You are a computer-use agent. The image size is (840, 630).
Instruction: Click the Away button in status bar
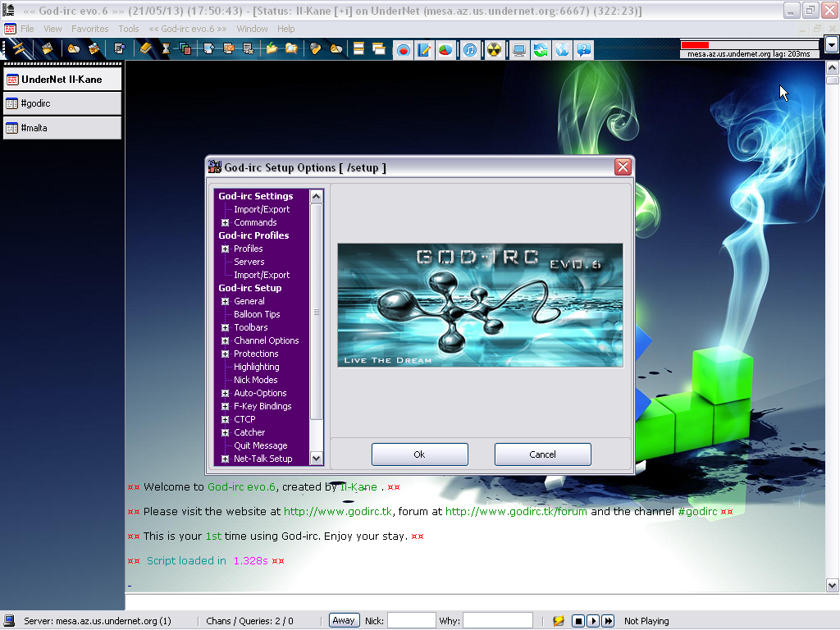(x=344, y=621)
